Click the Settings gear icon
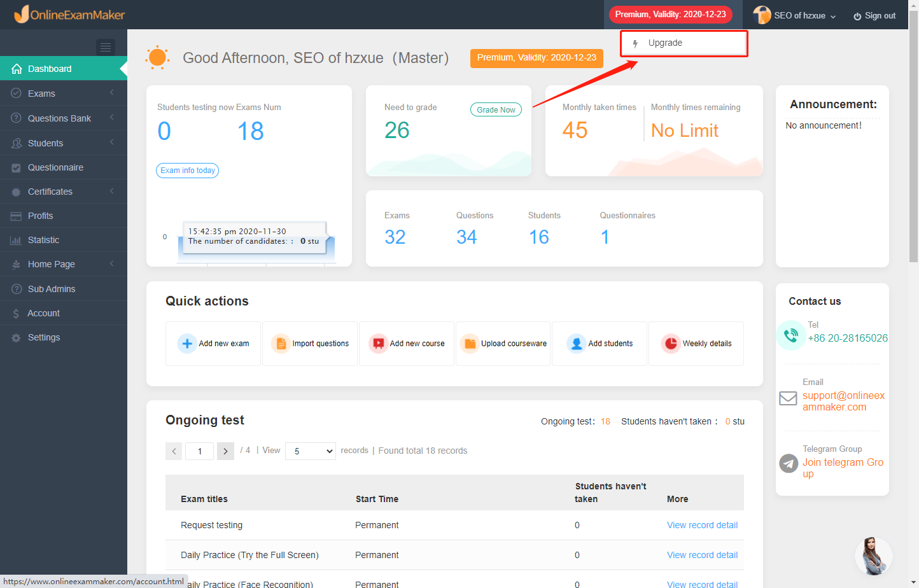The height and width of the screenshot is (588, 919). (17, 337)
